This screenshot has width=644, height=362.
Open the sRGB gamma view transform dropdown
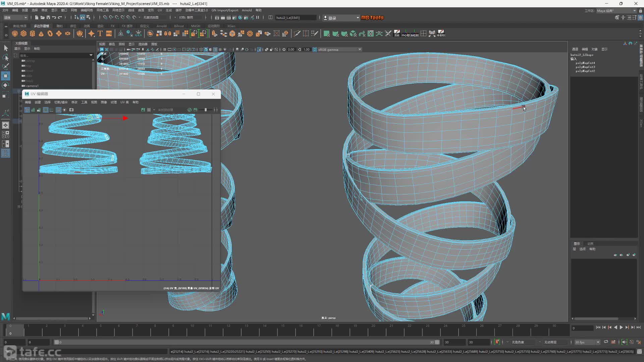coord(339,50)
